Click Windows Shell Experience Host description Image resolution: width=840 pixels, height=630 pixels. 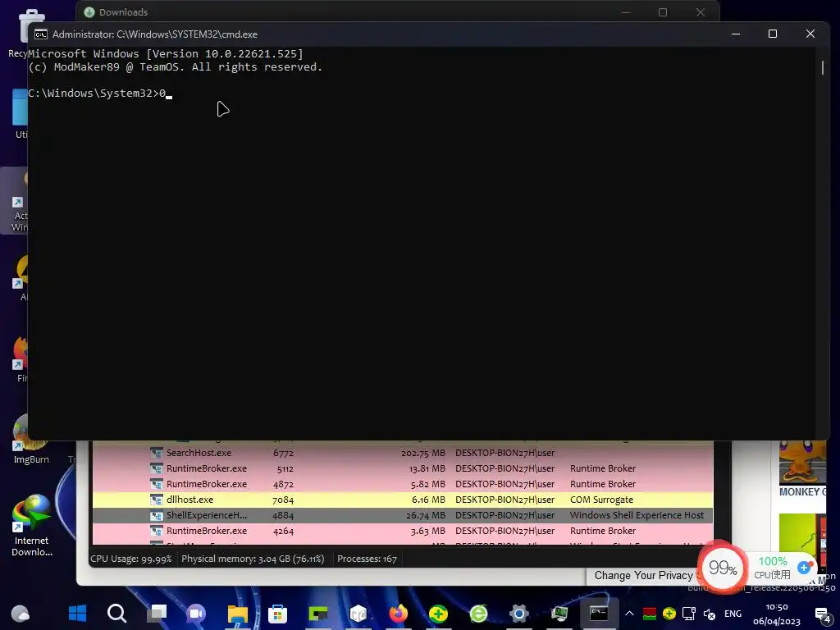[637, 515]
